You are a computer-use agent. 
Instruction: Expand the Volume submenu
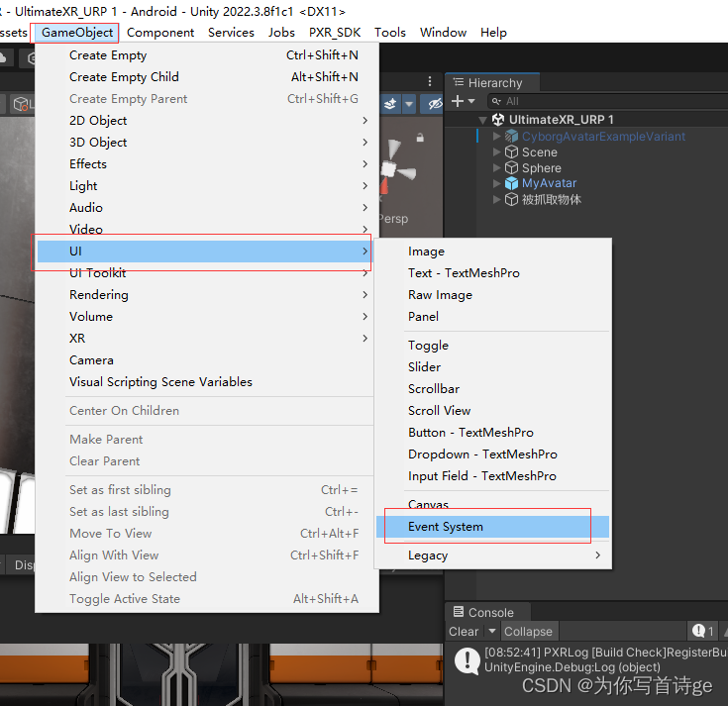click(x=207, y=317)
